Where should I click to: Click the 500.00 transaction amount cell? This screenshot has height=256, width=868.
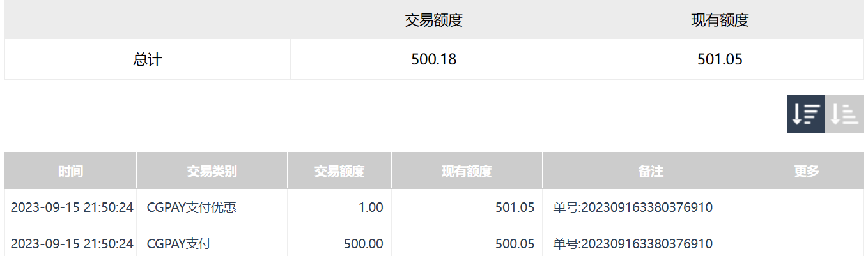[x=362, y=244]
